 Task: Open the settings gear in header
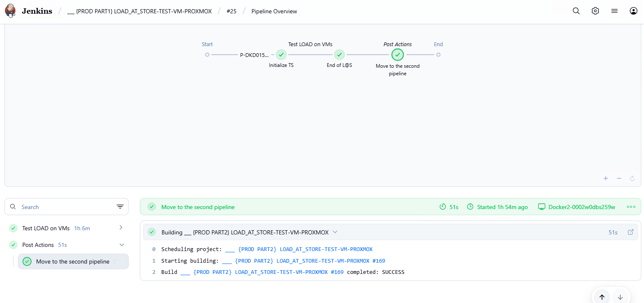coord(595,11)
